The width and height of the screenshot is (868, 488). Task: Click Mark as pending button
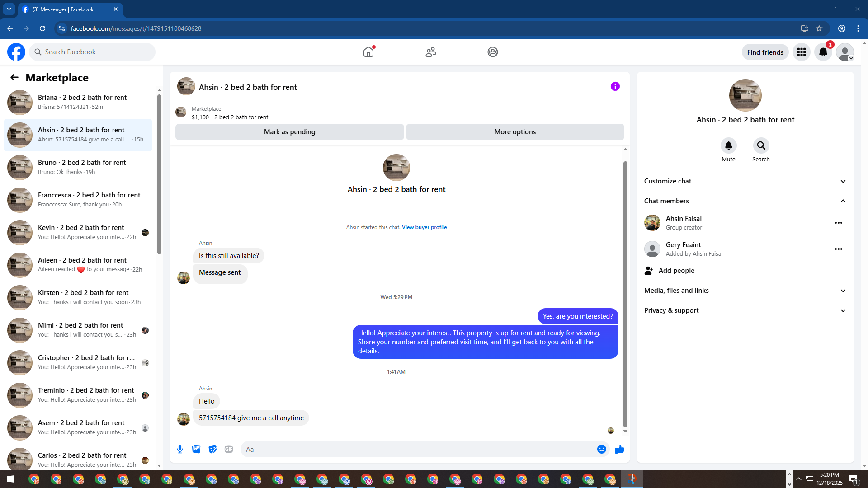coord(289,132)
